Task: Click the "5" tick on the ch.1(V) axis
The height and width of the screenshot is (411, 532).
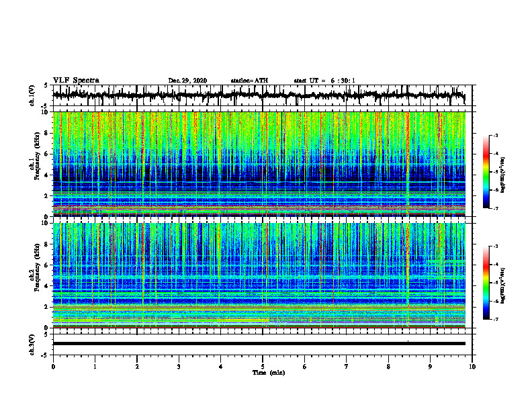Action: 46,86
